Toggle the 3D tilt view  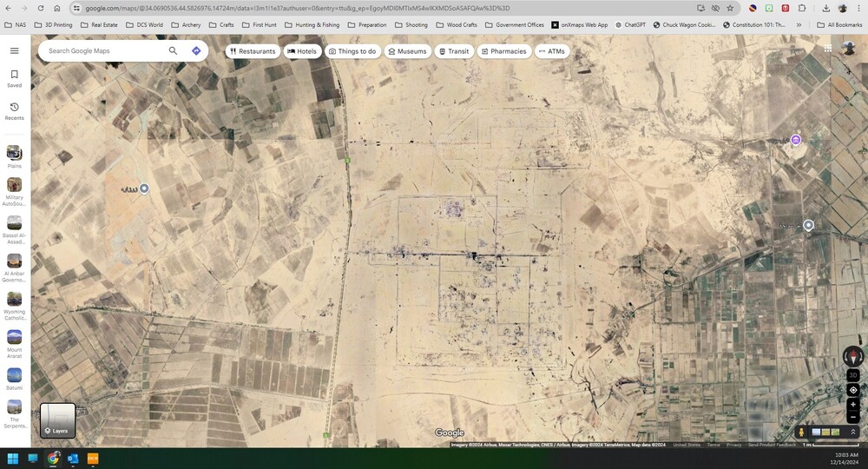[853, 375]
